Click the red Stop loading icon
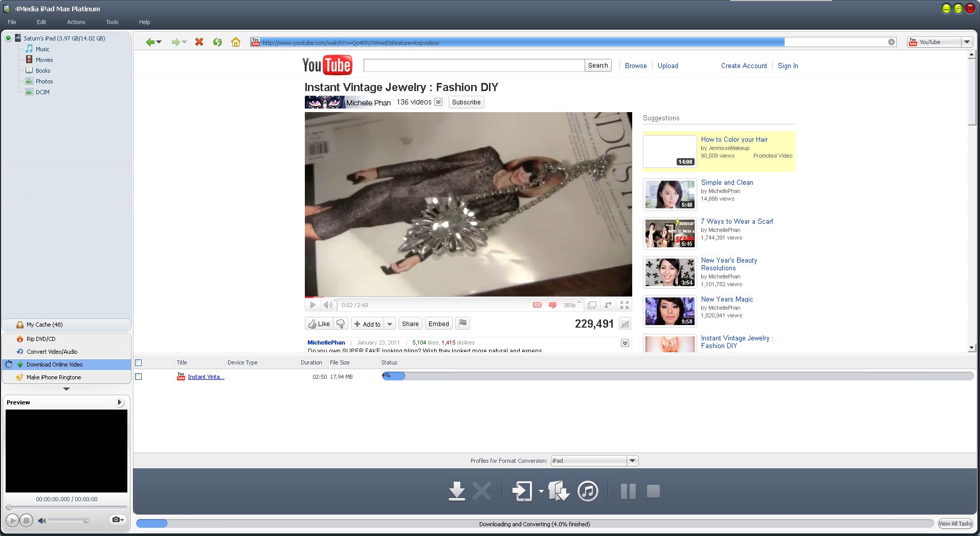This screenshot has height=536, width=980. coord(199,42)
